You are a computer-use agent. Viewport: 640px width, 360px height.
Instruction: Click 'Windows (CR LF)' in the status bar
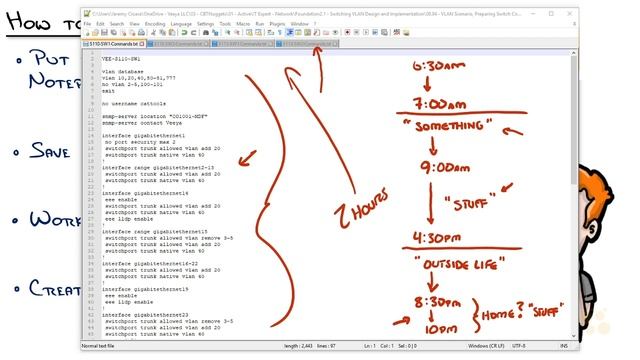click(486, 346)
